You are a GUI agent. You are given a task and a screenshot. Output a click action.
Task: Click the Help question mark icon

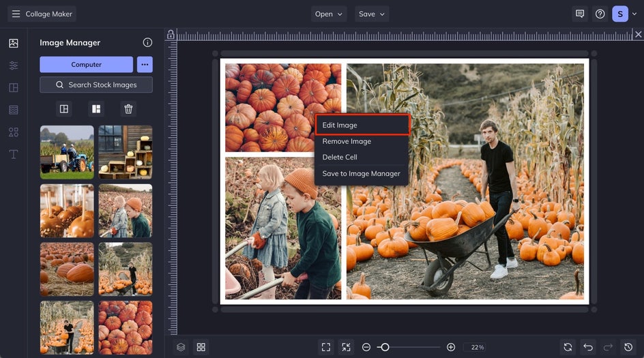tap(600, 14)
